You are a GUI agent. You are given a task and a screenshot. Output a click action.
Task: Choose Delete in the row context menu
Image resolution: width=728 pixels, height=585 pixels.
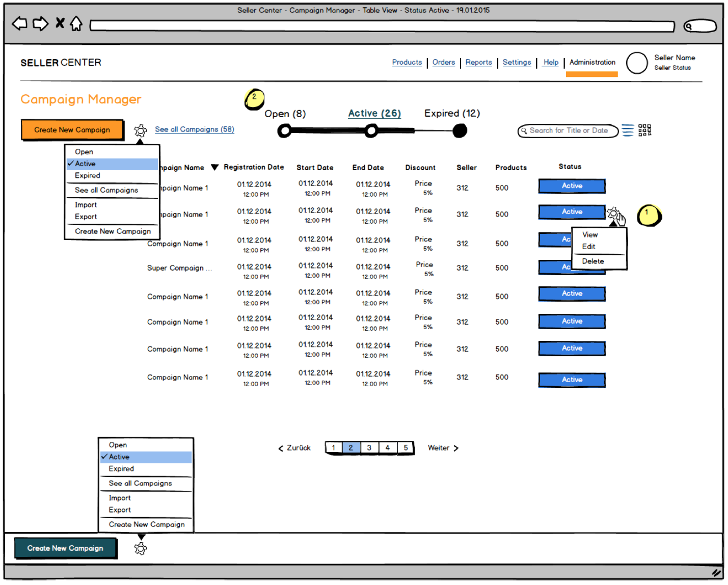593,261
